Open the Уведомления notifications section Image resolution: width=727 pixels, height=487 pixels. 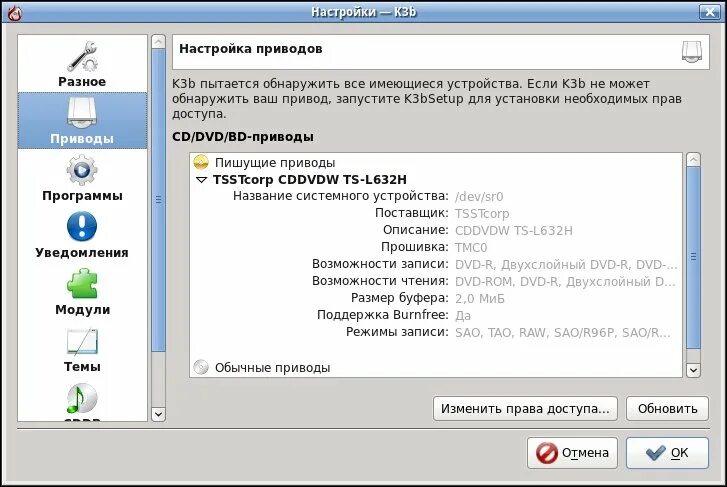pyautogui.click(x=82, y=235)
